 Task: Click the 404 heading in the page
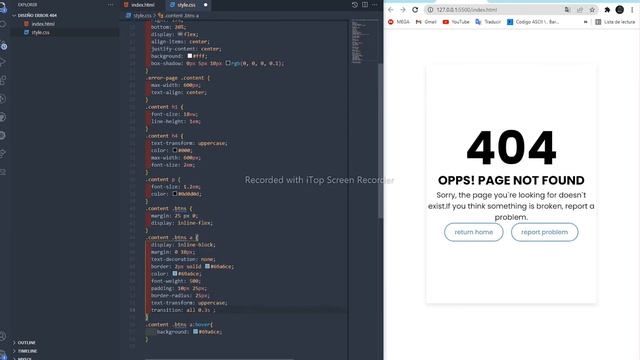(x=511, y=148)
